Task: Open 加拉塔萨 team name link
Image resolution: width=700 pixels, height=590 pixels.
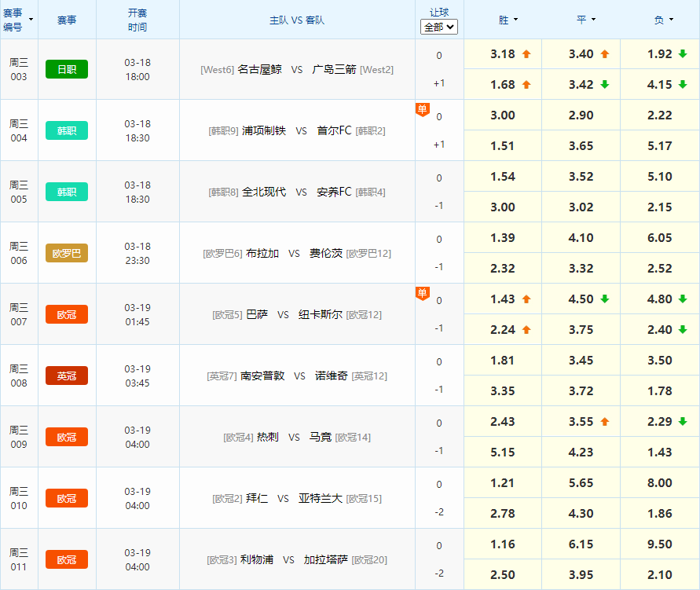Action: click(x=326, y=559)
